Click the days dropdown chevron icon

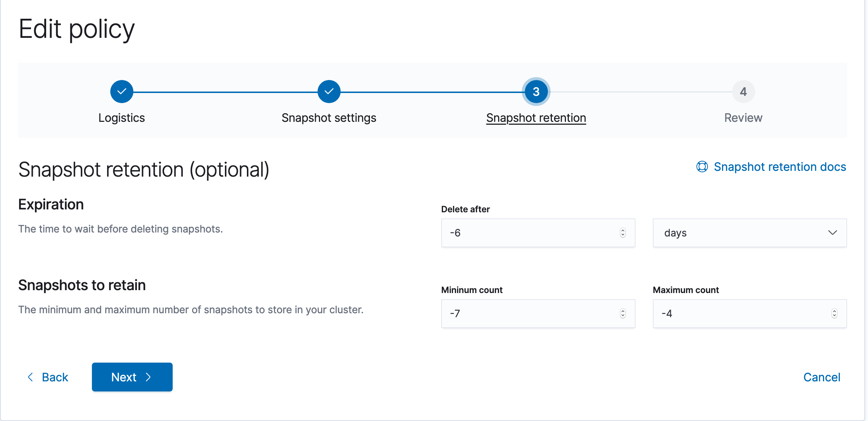[833, 233]
